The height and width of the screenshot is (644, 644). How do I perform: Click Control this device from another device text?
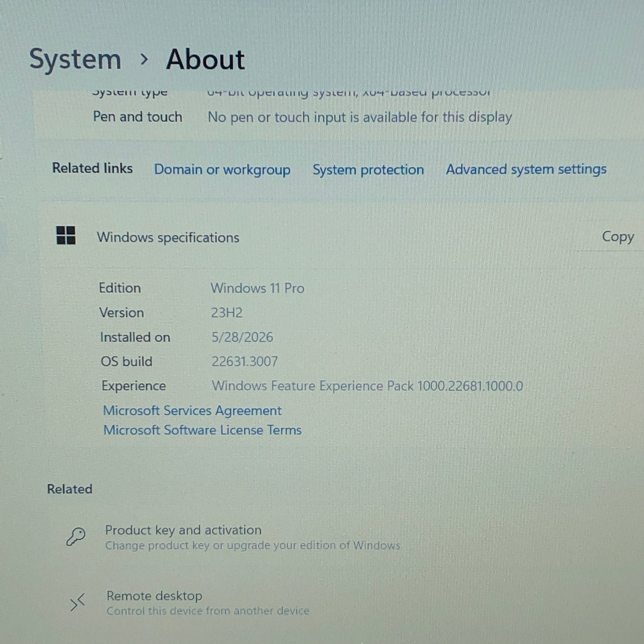(x=208, y=611)
